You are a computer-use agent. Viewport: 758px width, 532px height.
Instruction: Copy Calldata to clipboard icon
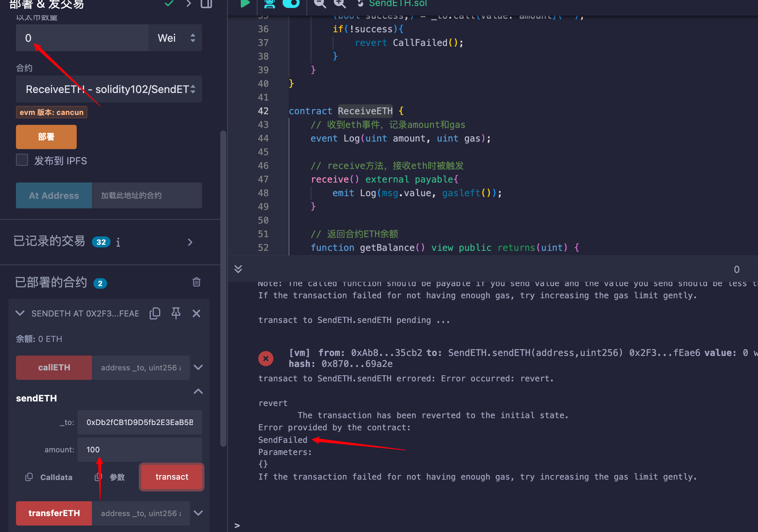pos(29,477)
